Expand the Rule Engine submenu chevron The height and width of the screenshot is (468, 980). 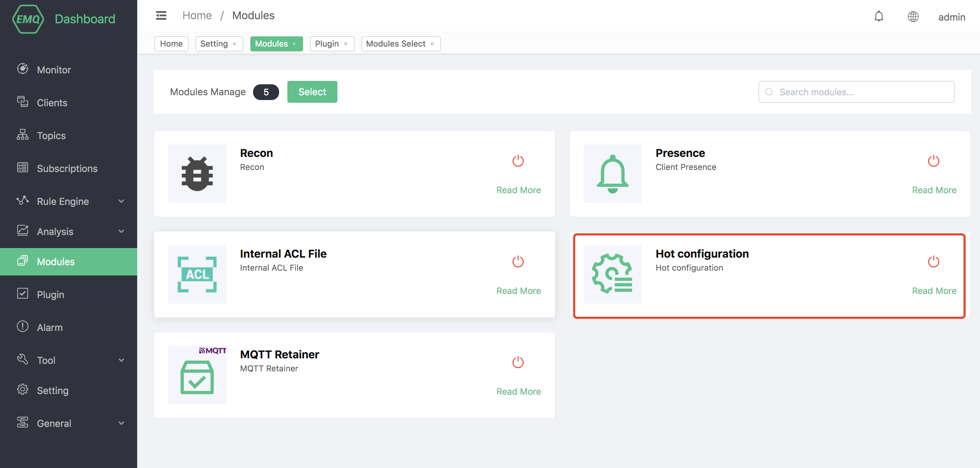pos(121,201)
